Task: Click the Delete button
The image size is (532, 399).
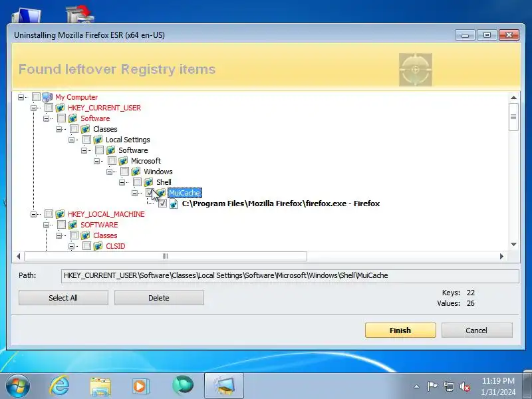Action: coord(159,298)
